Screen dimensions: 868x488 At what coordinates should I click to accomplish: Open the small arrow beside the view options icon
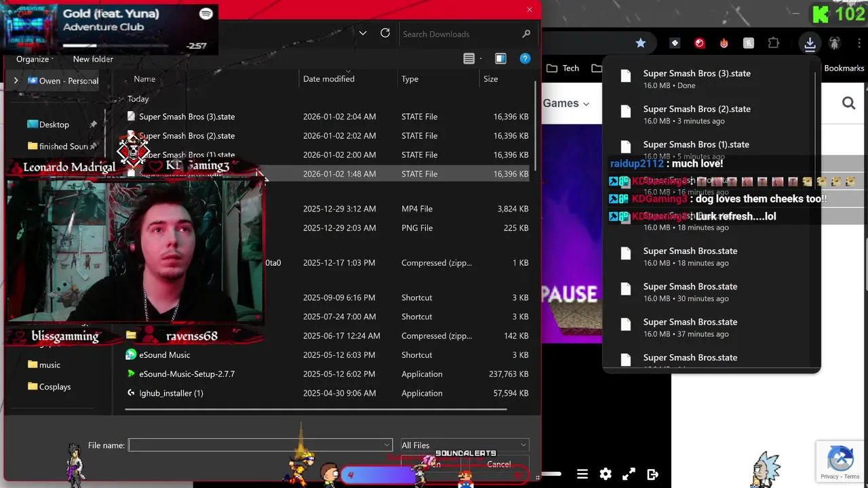coord(481,59)
